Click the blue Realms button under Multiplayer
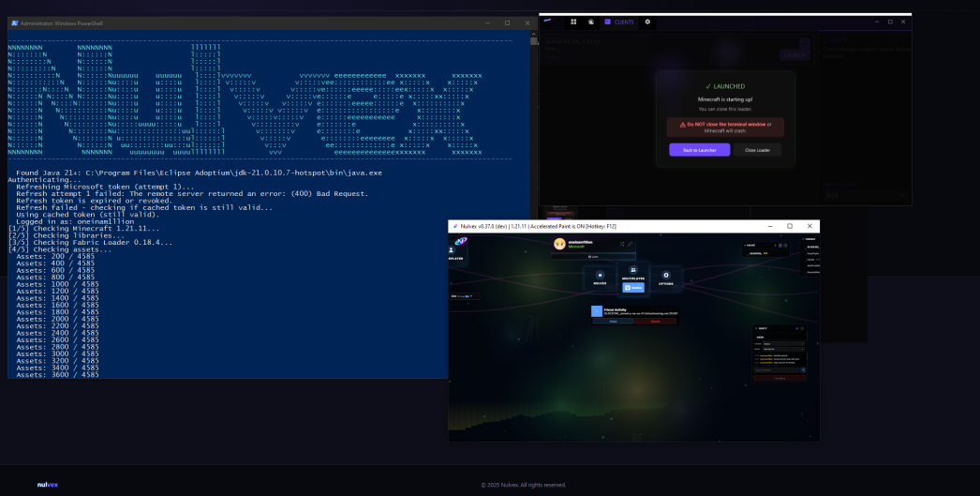This screenshot has height=496, width=980. point(633,288)
